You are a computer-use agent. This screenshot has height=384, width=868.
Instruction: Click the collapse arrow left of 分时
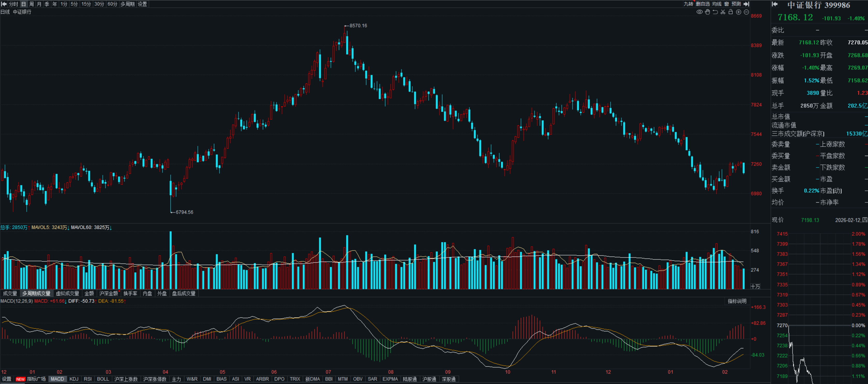(4, 4)
